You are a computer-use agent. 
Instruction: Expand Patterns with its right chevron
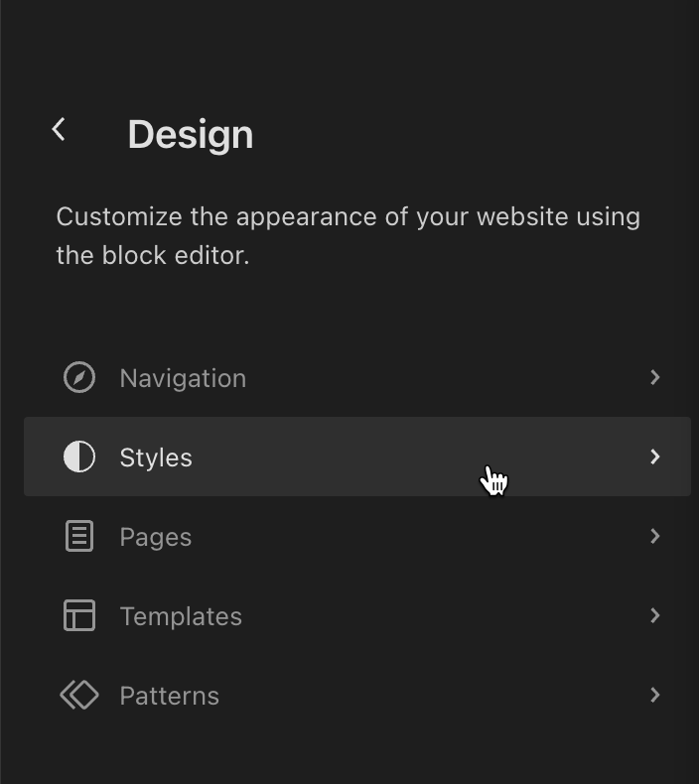click(x=654, y=695)
